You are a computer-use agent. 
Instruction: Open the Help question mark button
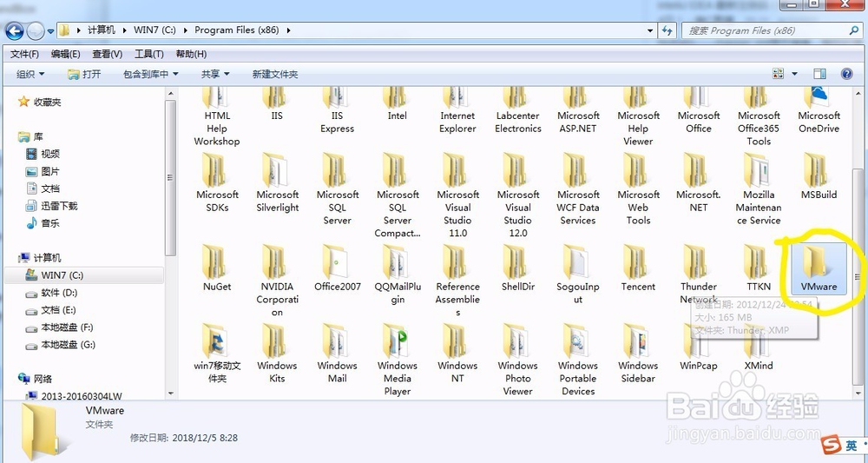tap(847, 74)
